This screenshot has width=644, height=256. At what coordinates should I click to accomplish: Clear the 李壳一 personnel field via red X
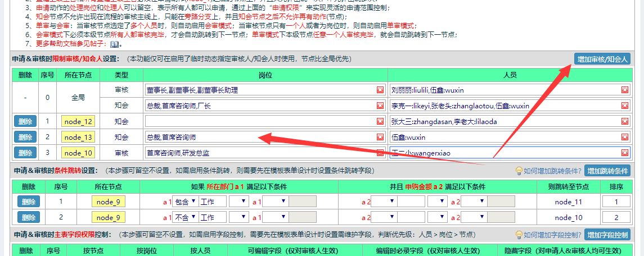tap(624, 106)
